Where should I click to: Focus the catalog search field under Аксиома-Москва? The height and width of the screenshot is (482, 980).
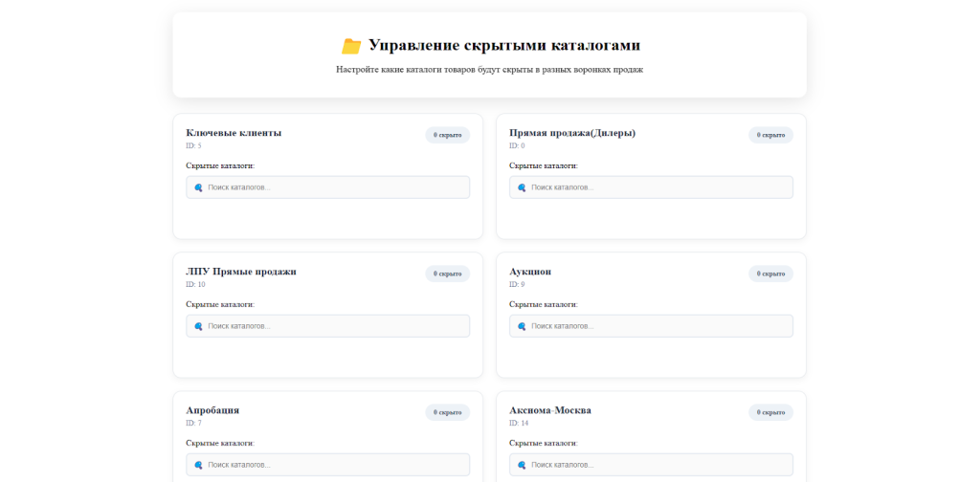[658, 465]
